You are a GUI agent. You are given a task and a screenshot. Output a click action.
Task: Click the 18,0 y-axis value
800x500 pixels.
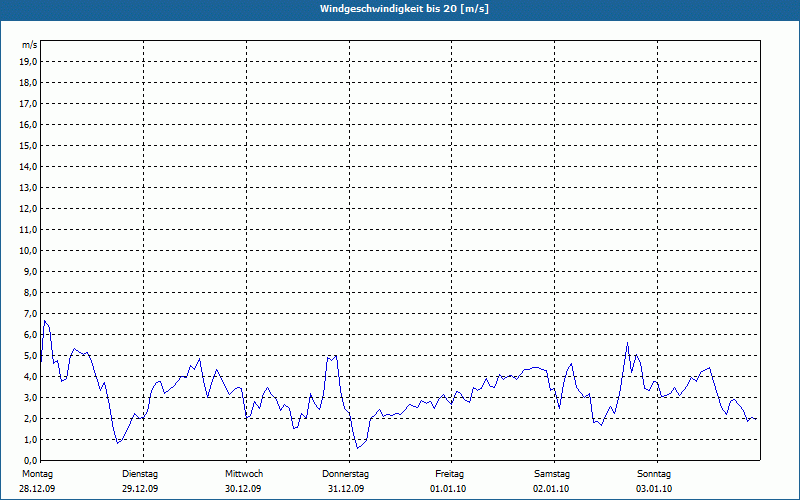click(29, 83)
